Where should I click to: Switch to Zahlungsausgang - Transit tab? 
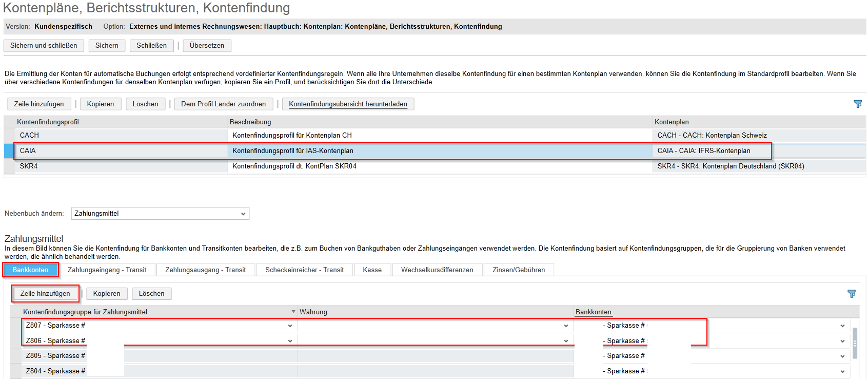point(205,270)
